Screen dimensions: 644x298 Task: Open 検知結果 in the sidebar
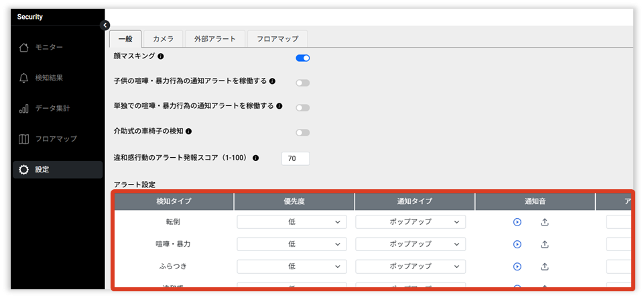(50, 78)
